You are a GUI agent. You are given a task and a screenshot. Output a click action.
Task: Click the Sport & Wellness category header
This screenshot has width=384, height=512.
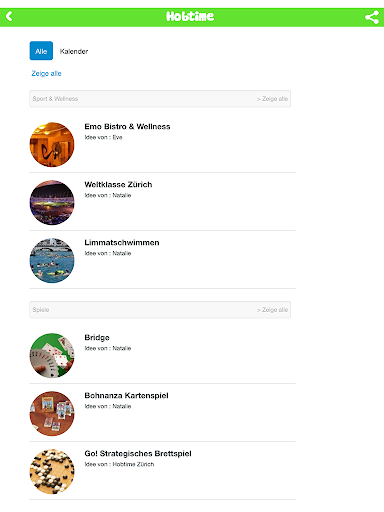[160, 99]
